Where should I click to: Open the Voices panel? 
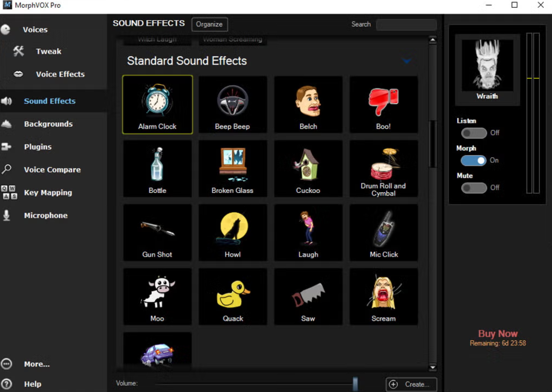[35, 29]
